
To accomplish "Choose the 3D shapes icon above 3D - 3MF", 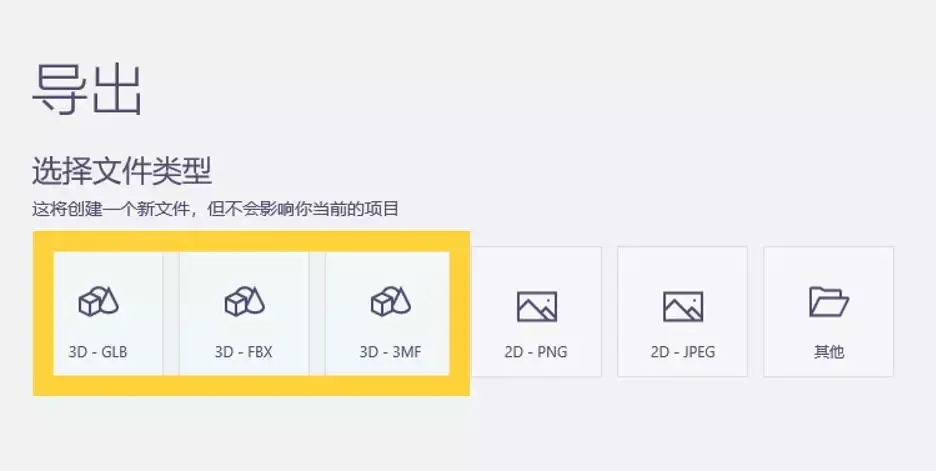I will 390,301.
